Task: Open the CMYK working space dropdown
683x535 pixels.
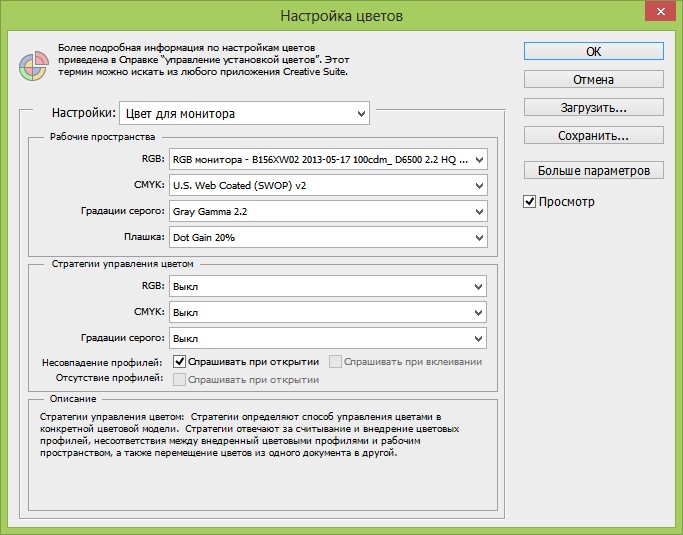Action: pyautogui.click(x=328, y=186)
